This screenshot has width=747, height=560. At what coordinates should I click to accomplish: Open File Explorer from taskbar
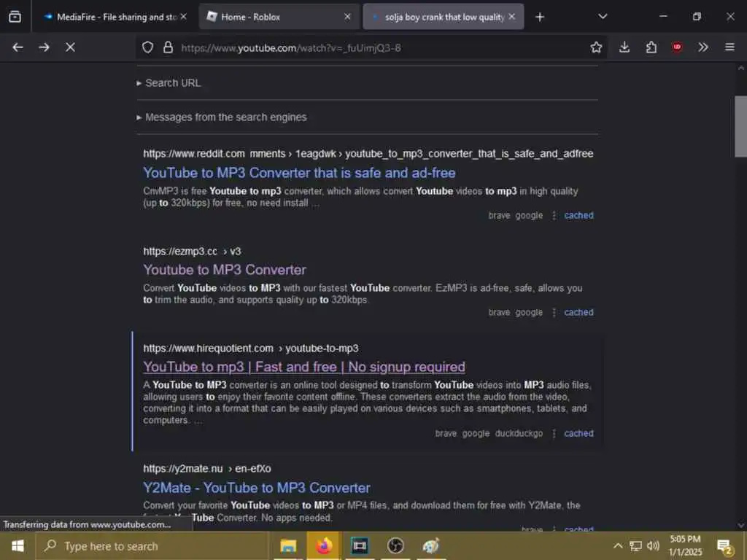point(288,545)
